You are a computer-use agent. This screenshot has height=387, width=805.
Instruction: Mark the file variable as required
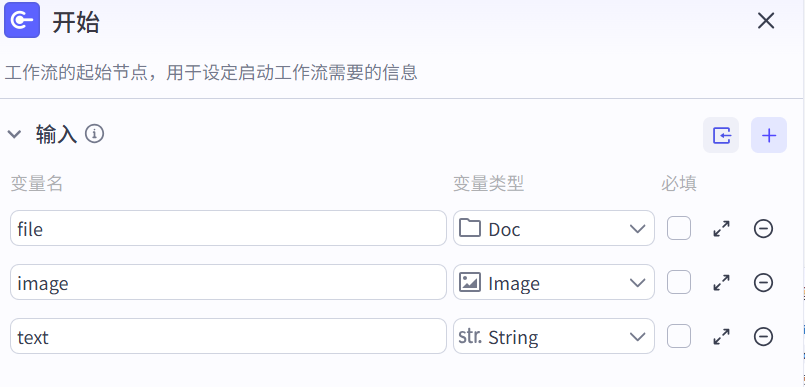pos(679,228)
